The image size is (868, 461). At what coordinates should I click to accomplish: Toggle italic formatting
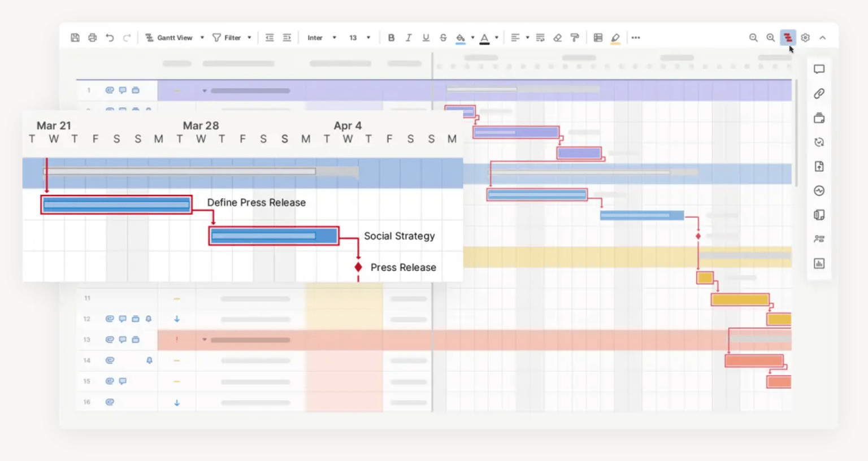409,37
